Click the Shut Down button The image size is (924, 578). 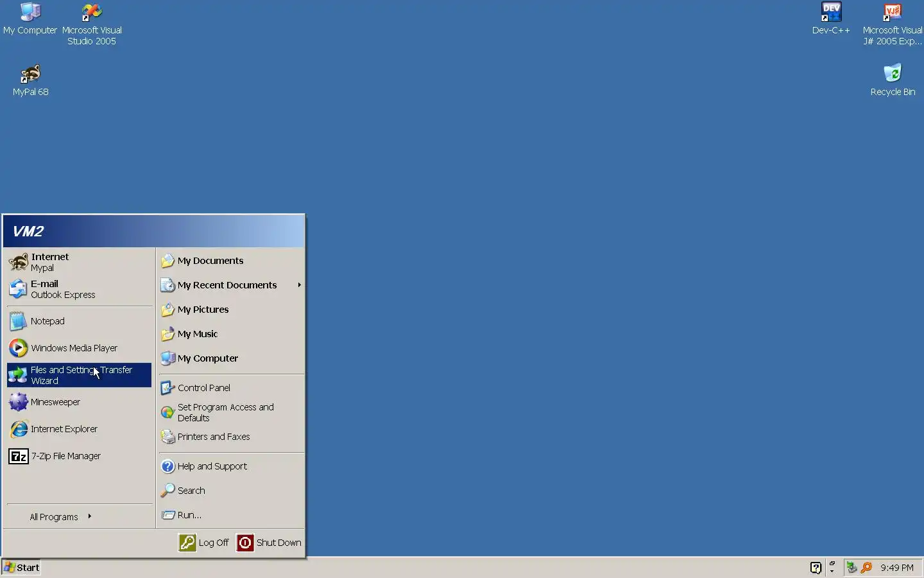(x=269, y=543)
